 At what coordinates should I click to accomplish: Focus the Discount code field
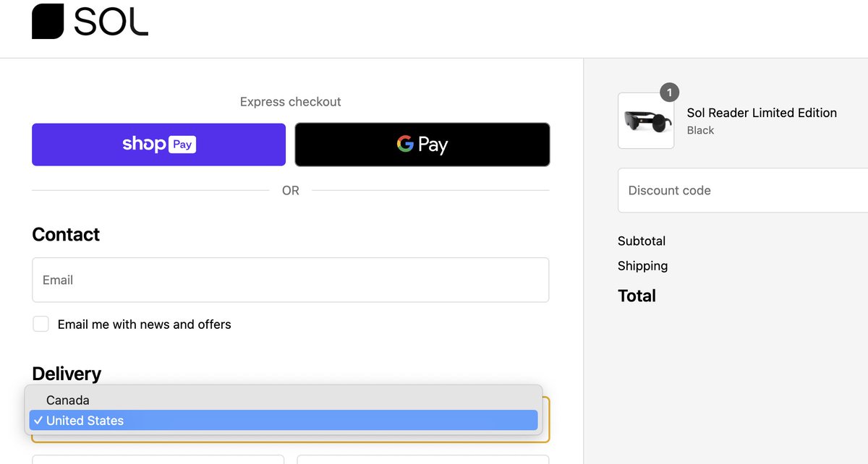tap(743, 190)
